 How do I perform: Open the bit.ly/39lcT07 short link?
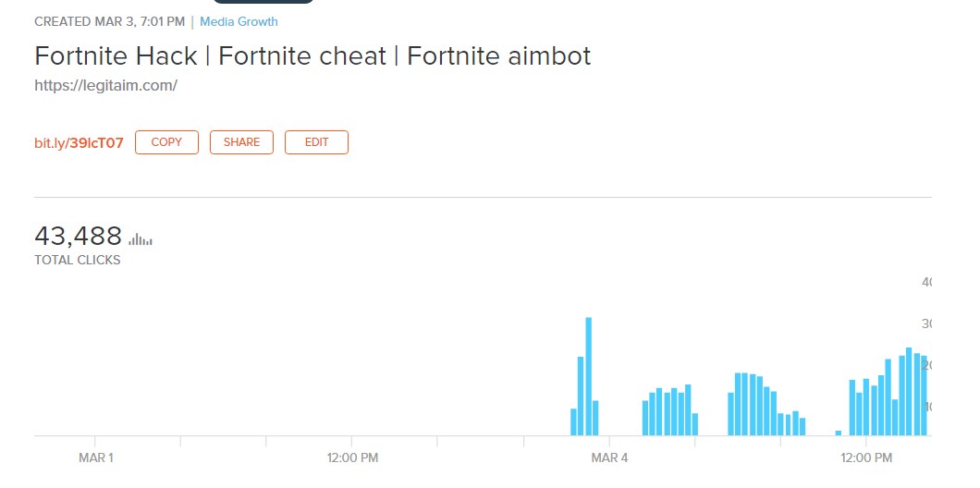79,143
